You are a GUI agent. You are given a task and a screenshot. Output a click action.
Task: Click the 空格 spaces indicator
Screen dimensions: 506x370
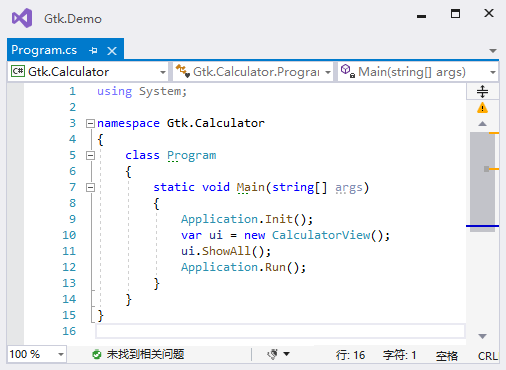[447, 356]
